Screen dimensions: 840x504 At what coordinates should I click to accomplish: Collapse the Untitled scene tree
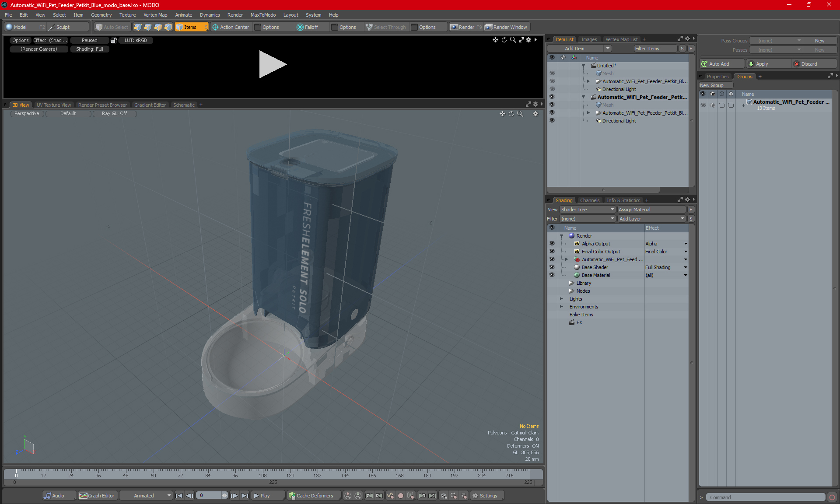pos(583,66)
